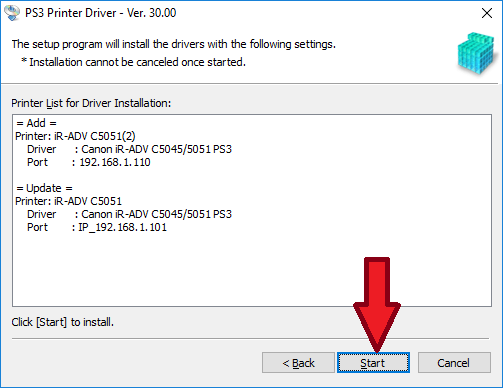Click the 'Click [Start] to install.' text
The width and height of the screenshot is (503, 388).
(63, 322)
